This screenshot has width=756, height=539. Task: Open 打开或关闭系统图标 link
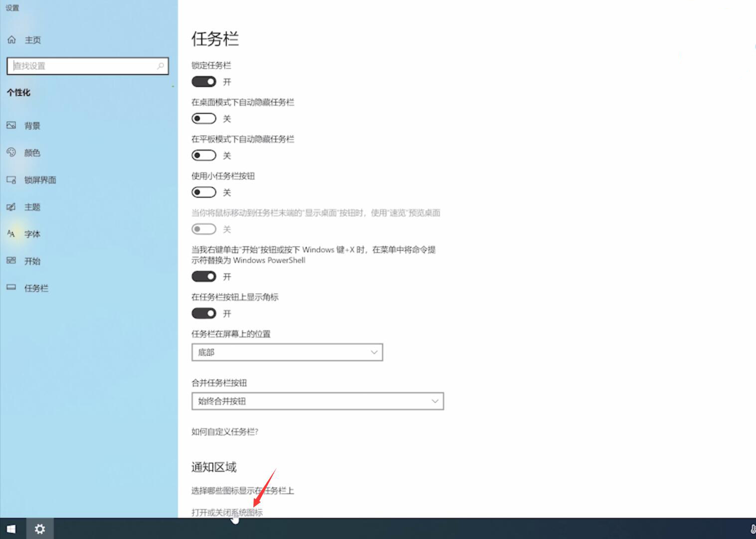(x=227, y=513)
